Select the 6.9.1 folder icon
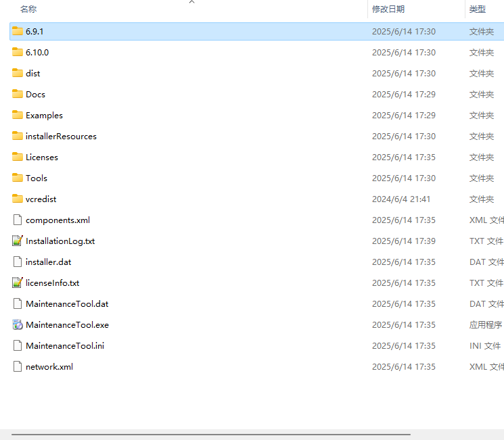This screenshot has width=504, height=440. pyautogui.click(x=18, y=31)
